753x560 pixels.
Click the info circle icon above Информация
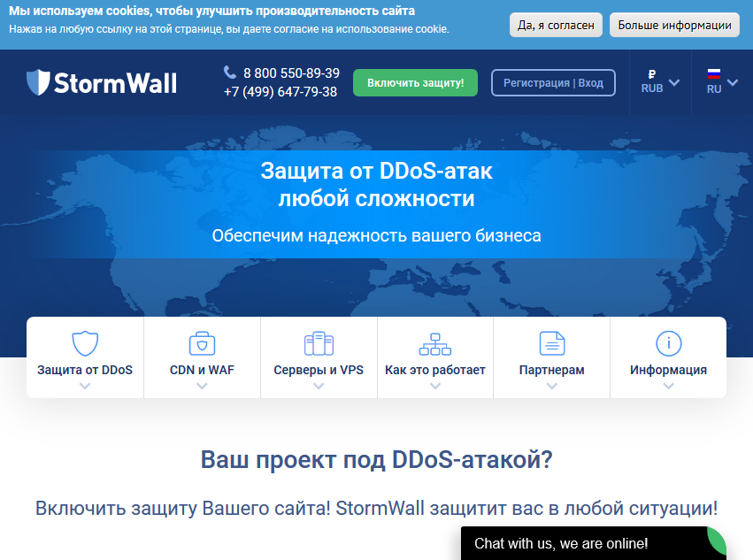click(x=668, y=343)
